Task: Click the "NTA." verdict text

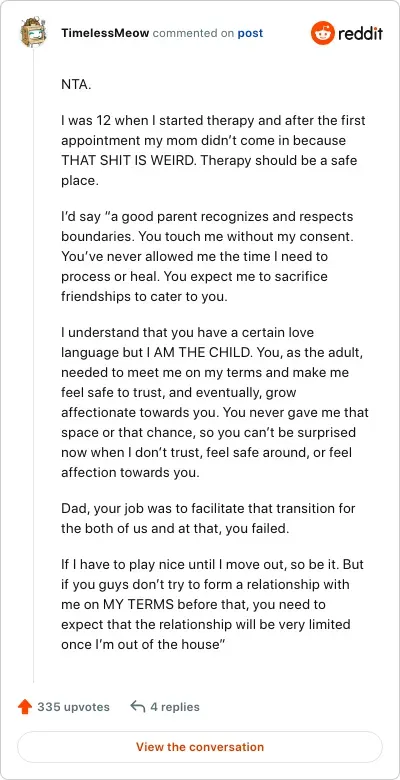Action: 77,84
